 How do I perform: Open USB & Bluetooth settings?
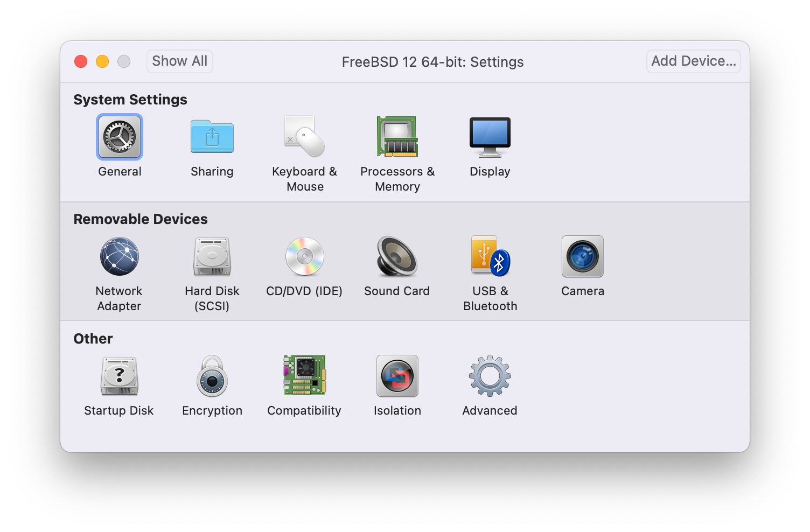pos(490,256)
